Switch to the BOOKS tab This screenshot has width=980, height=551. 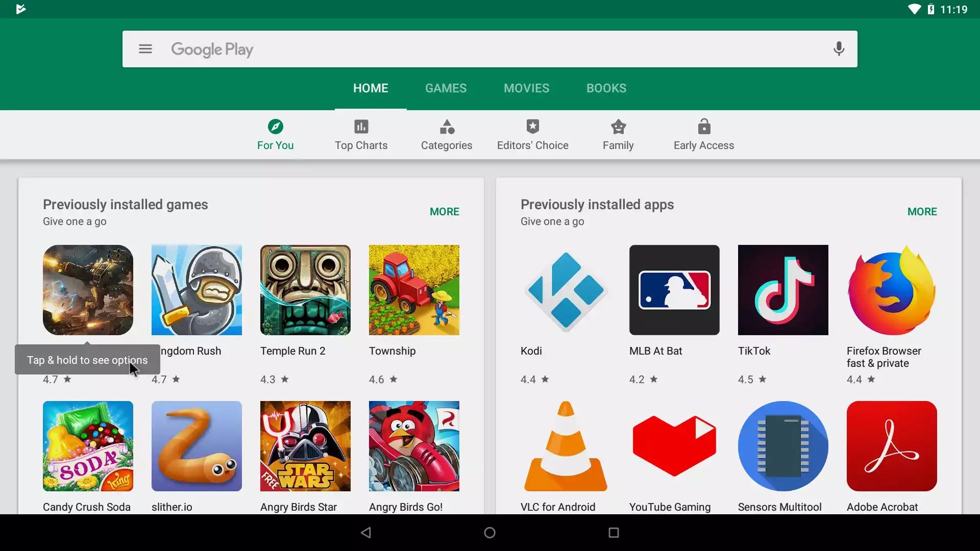[x=606, y=88]
